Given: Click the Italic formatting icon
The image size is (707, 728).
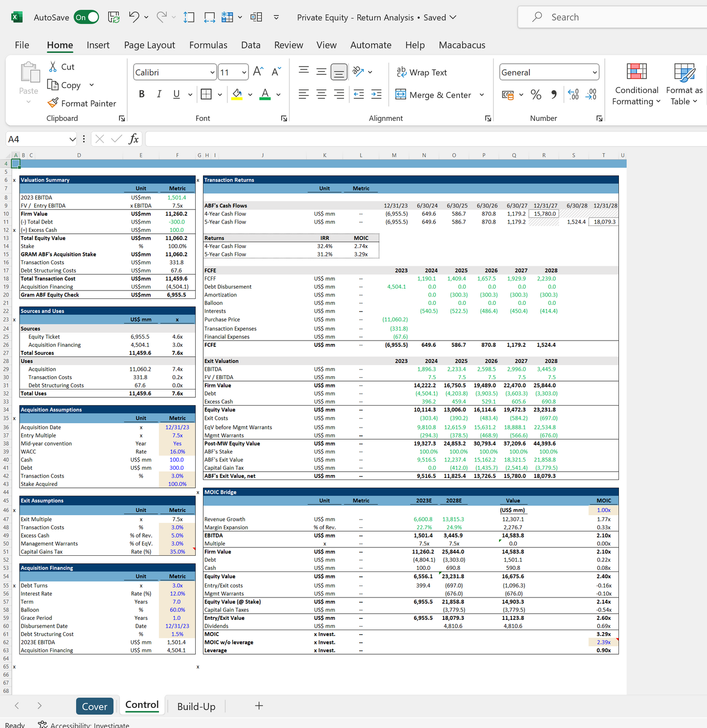Looking at the screenshot, I should click(x=159, y=94).
